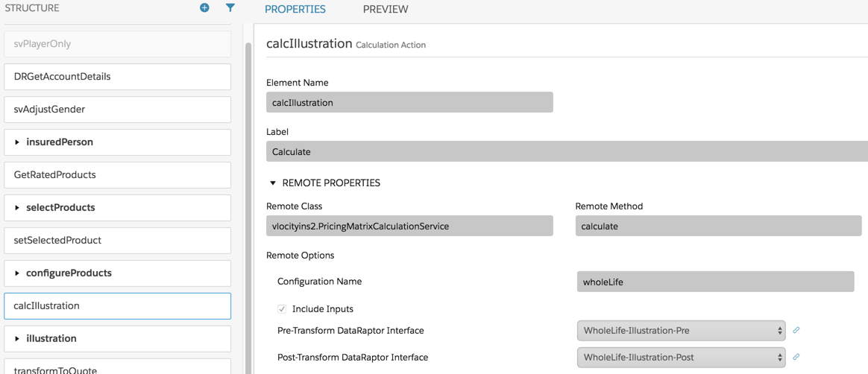Viewport: 868px width, 374px height.
Task: Open link next to WholeLife-Illustration-Pre
Action: coord(796,330)
